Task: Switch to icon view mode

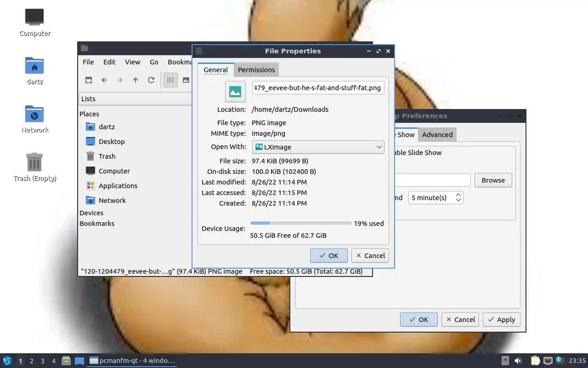Action: (170, 80)
